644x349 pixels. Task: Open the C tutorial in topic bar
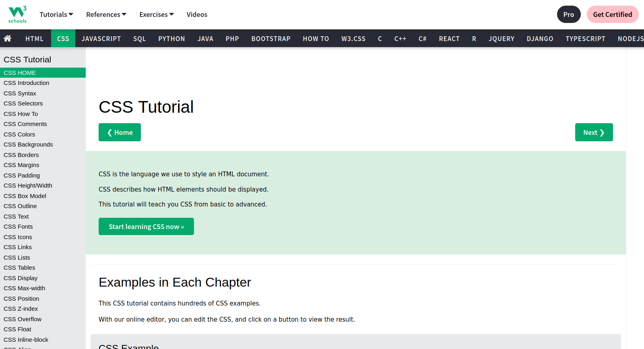(380, 39)
